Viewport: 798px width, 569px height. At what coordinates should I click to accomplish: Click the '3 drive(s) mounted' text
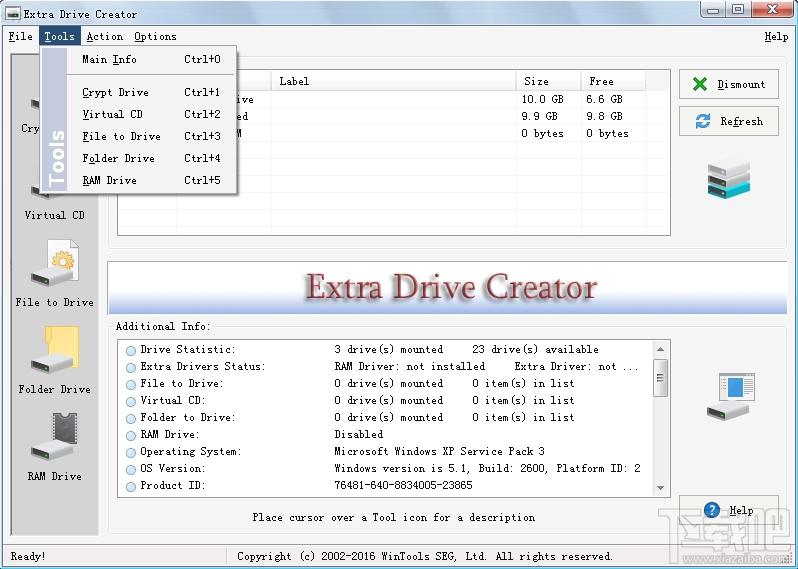coord(389,350)
